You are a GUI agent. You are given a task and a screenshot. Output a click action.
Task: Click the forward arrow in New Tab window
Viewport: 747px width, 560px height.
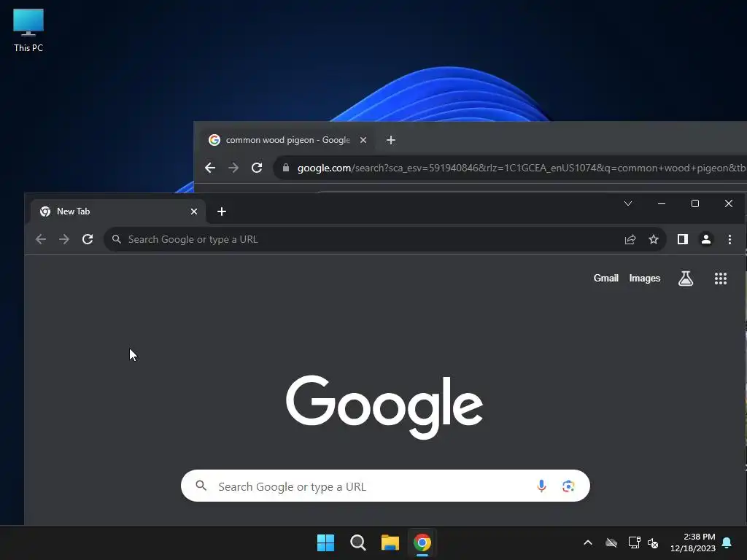pos(64,239)
